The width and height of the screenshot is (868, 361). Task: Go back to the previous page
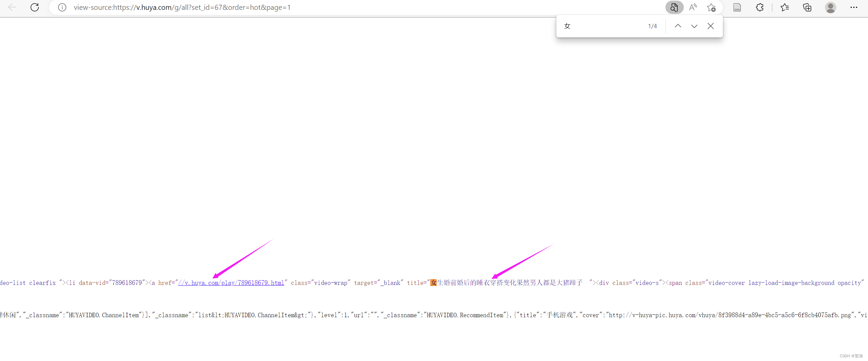[x=12, y=7]
